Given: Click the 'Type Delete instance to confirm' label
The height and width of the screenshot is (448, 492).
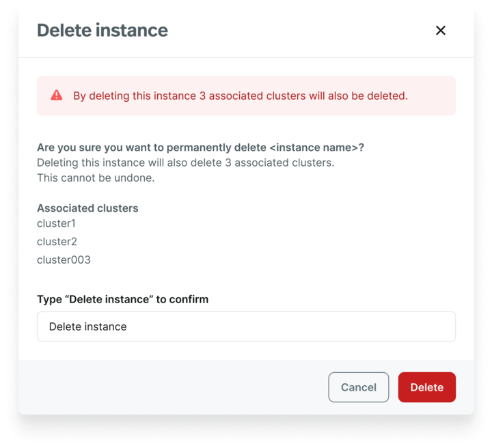Looking at the screenshot, I should pyautogui.click(x=123, y=299).
